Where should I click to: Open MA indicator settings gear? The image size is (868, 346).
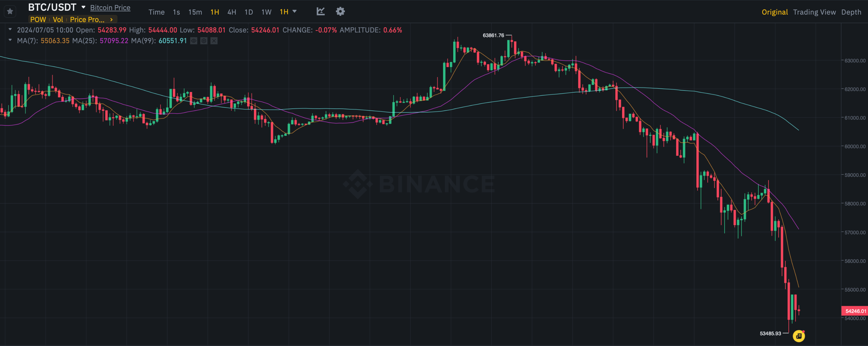[x=204, y=41]
